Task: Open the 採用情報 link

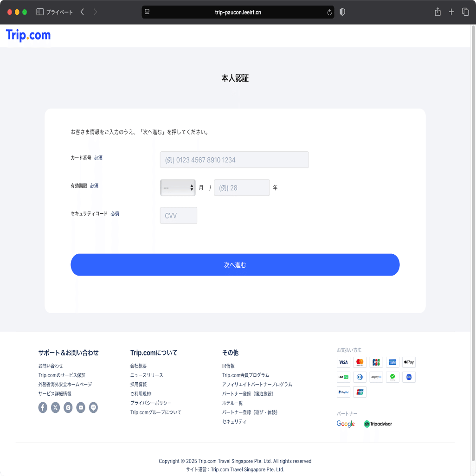Action: [138, 384]
